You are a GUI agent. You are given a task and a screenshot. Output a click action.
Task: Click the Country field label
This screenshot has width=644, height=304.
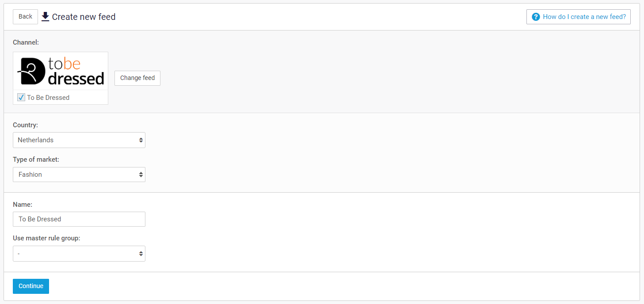click(x=26, y=125)
